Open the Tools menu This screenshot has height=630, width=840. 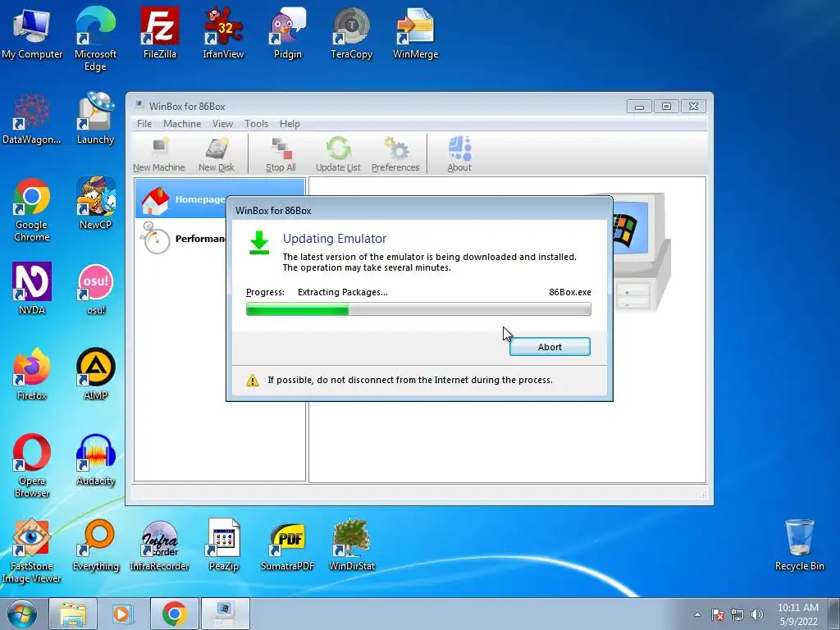coord(256,124)
